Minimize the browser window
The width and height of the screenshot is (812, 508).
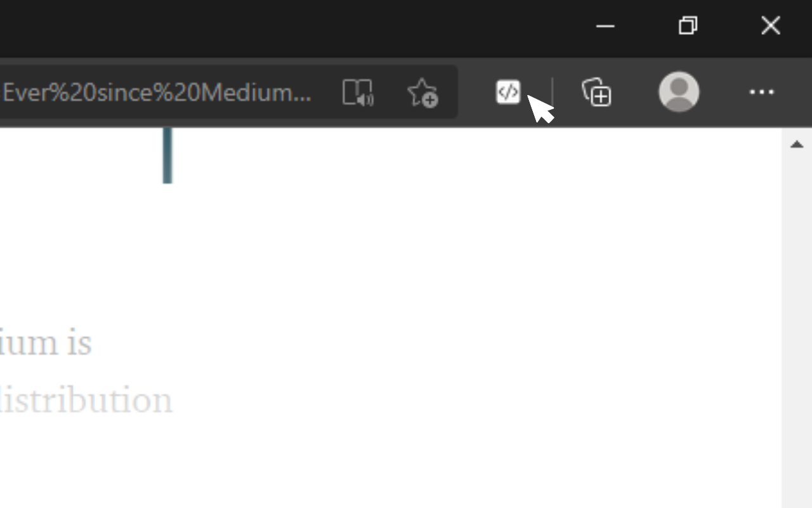605,26
